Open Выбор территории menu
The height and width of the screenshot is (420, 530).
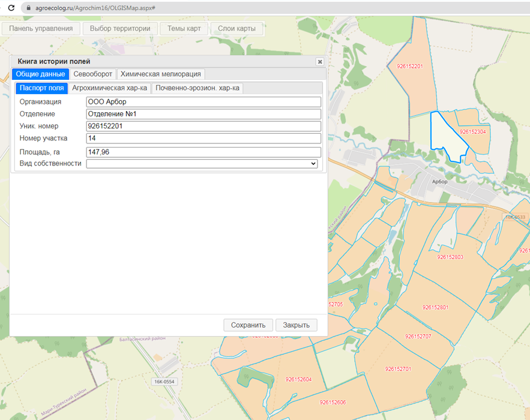coord(120,28)
